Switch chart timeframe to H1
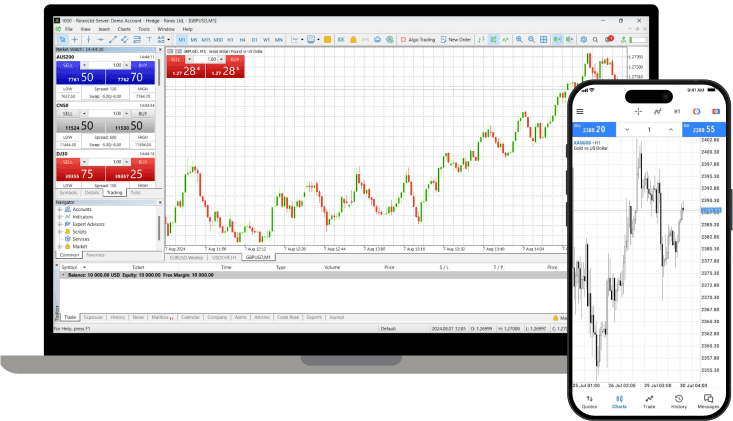 (x=230, y=39)
